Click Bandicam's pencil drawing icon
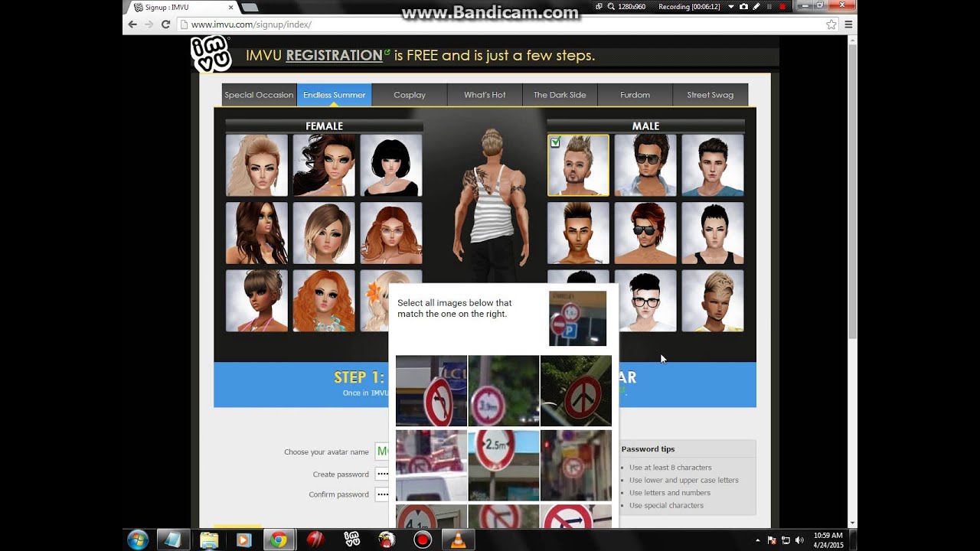980x551 pixels. [756, 6]
